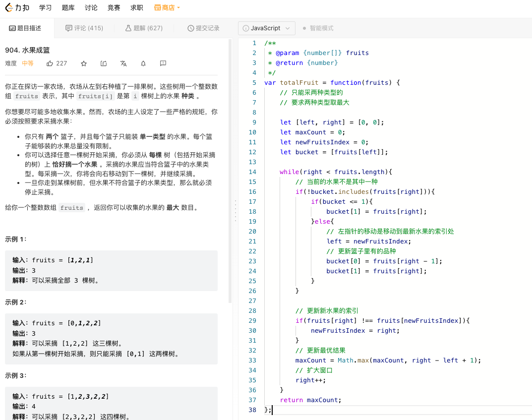Click line number 14 in editor gutter

pos(252,172)
